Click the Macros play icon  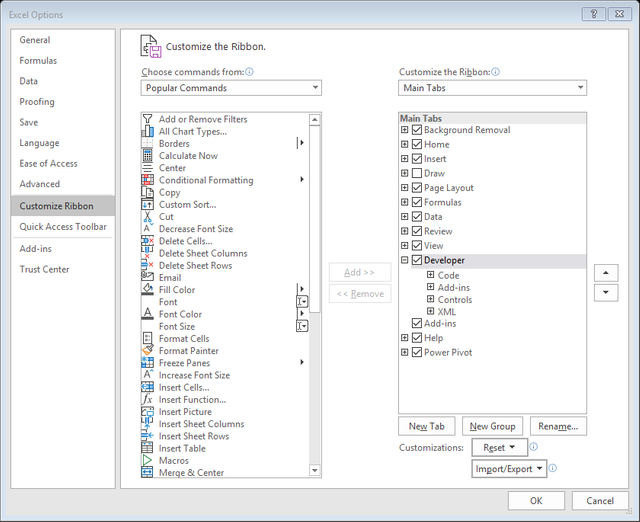(147, 460)
